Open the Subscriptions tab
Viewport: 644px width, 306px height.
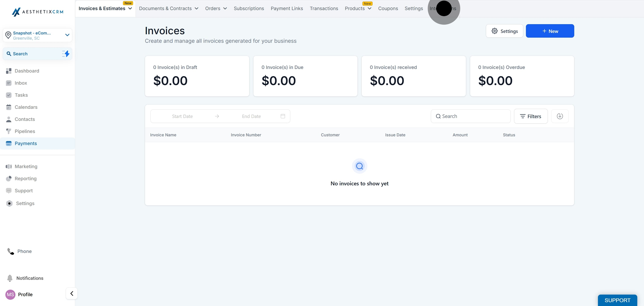click(249, 8)
